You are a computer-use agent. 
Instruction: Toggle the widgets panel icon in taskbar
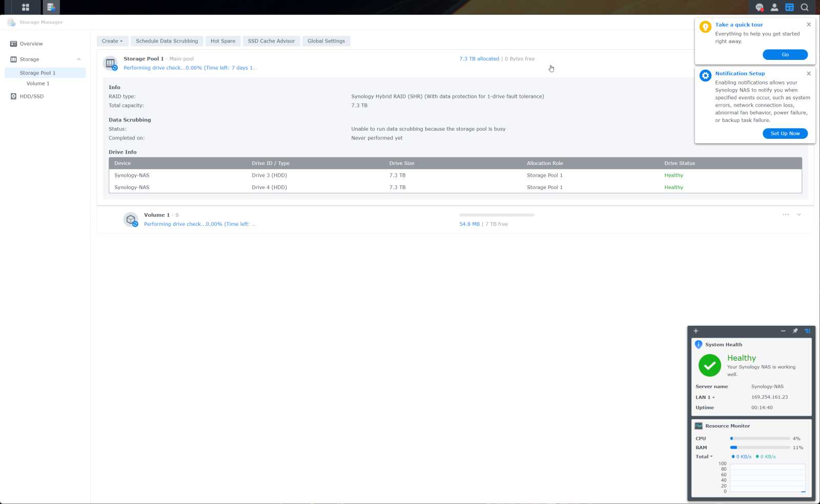tap(790, 7)
